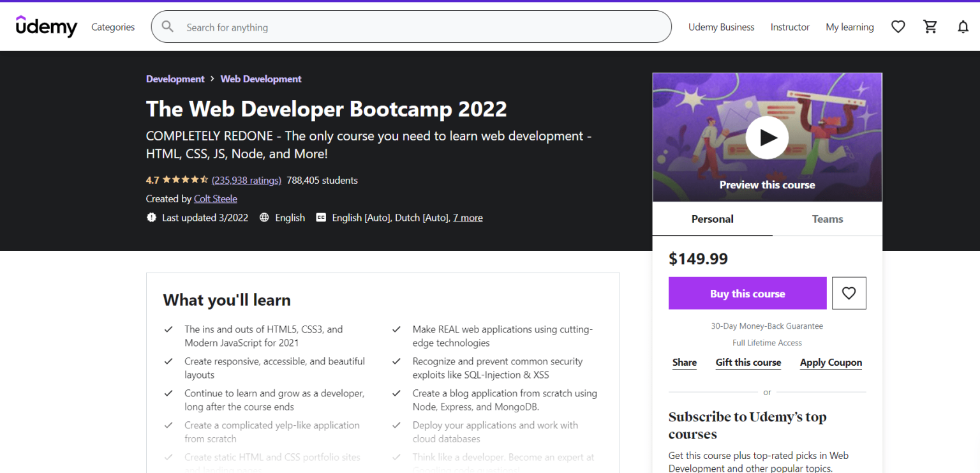The height and width of the screenshot is (473, 980).
Task: Expand the '7 more' subtitle languages
Action: 468,217
